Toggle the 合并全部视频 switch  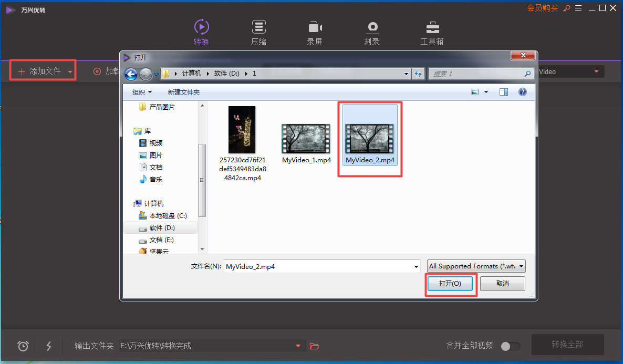510,346
